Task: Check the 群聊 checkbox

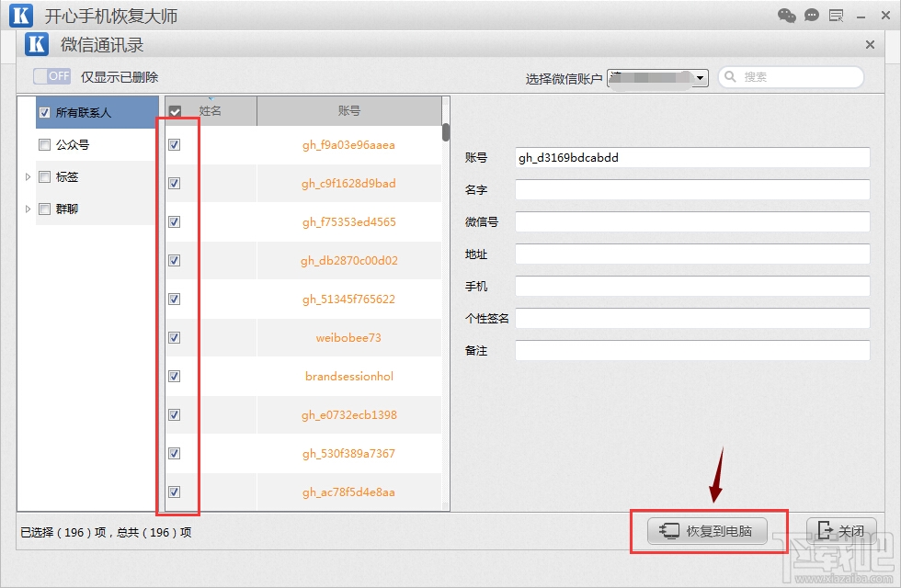Action: coord(44,209)
